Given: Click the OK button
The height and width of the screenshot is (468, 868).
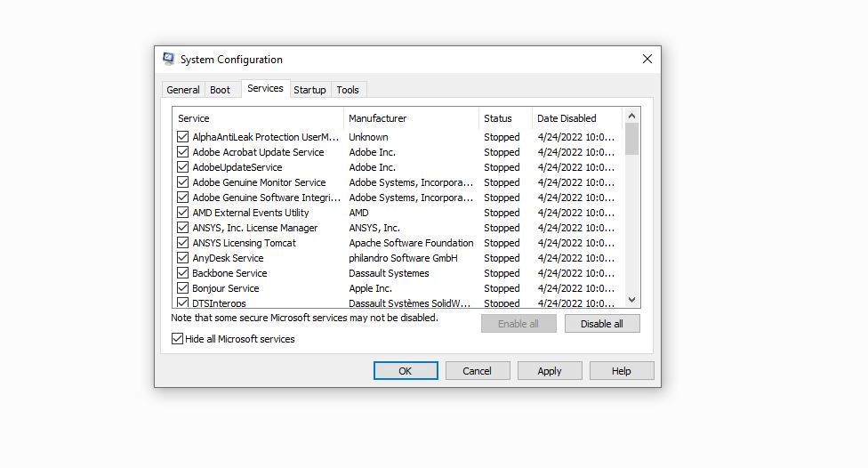Looking at the screenshot, I should [405, 371].
